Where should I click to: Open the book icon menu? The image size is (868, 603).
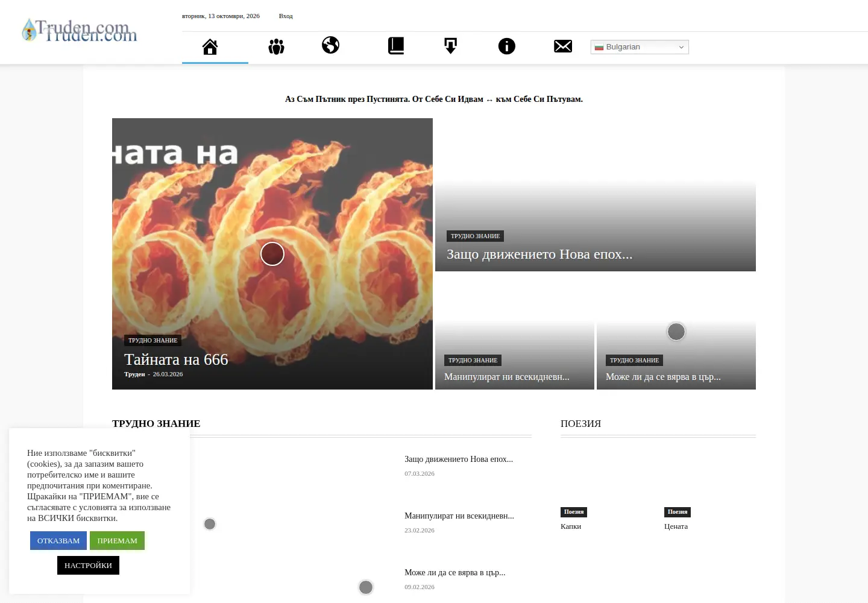pos(396,46)
